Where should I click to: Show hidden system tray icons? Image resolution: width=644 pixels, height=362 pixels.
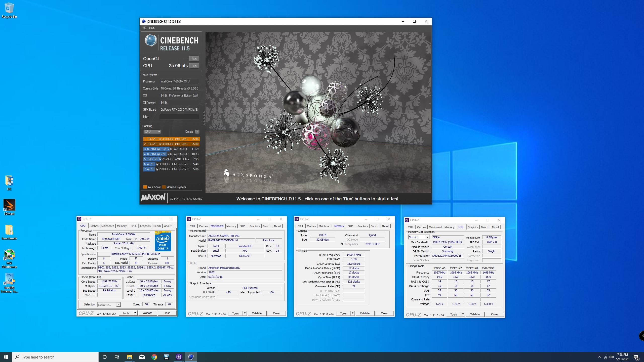coord(599,357)
